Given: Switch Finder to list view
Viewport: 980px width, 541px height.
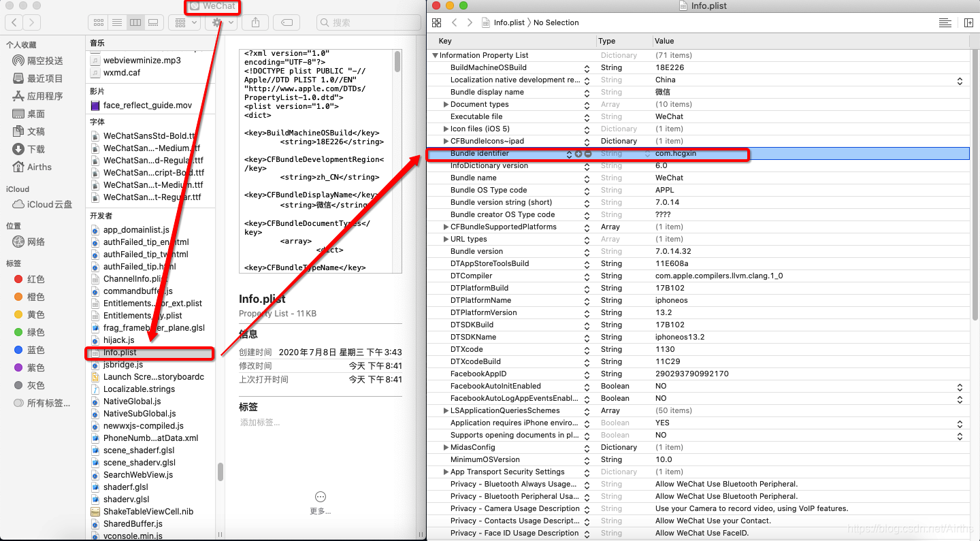Looking at the screenshot, I should click(x=116, y=22).
